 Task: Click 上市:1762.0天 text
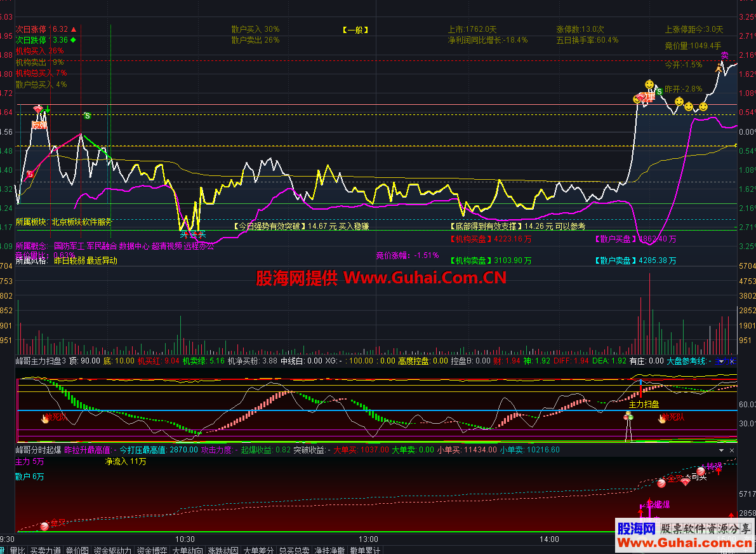pyautogui.click(x=472, y=29)
